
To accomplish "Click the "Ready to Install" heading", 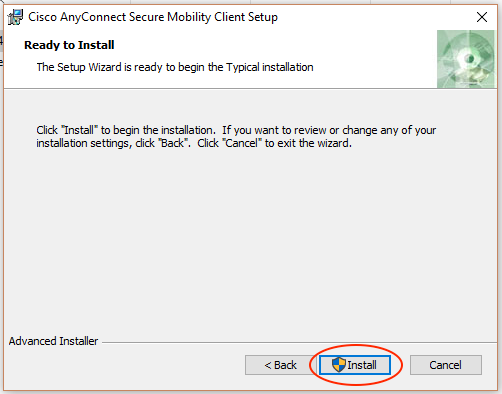I will click(69, 45).
